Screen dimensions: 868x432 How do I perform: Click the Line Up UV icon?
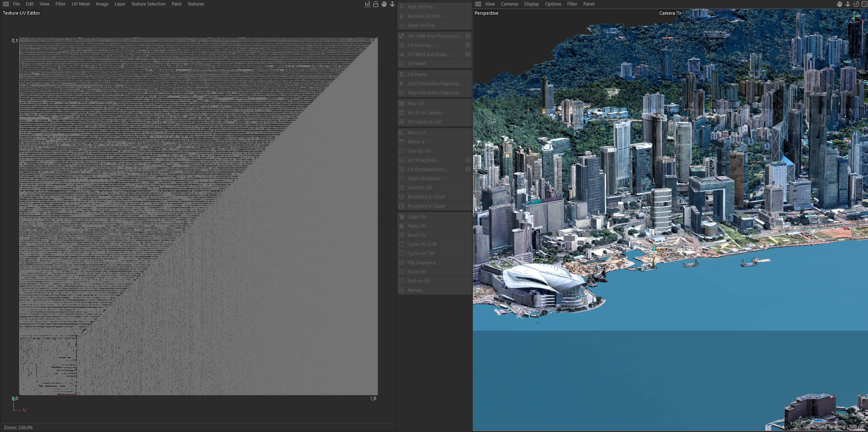click(x=402, y=151)
